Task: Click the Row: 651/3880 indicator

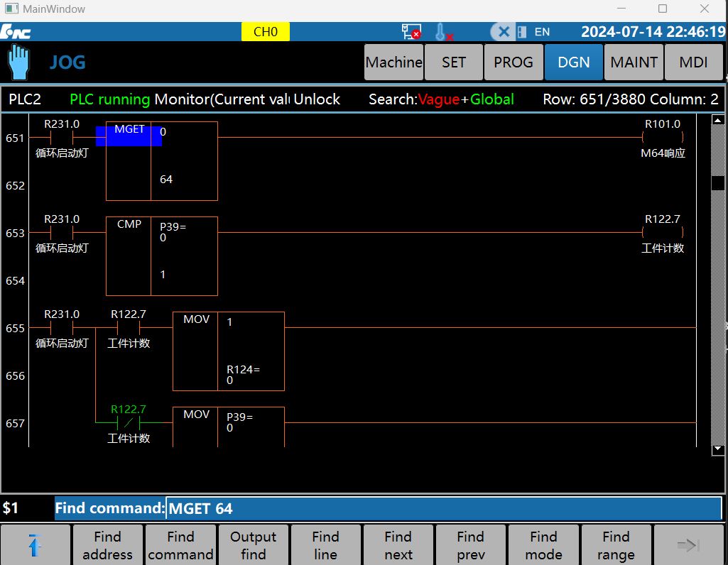Action: pyautogui.click(x=594, y=99)
